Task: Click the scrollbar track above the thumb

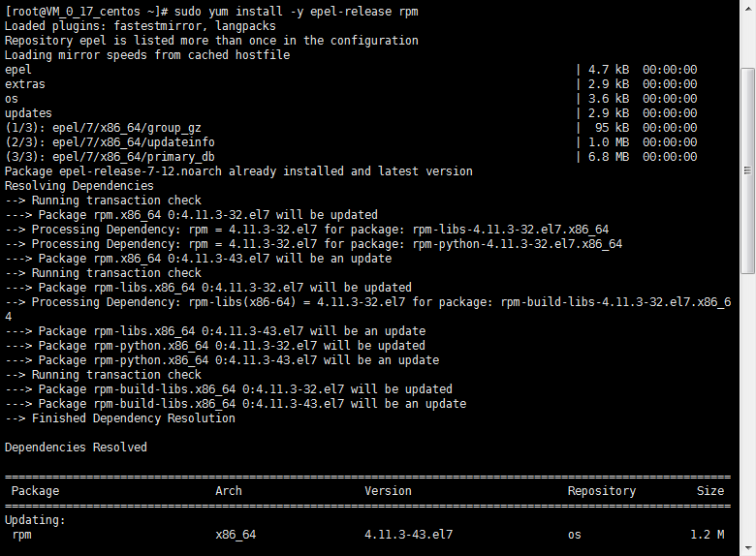Action: point(747,39)
